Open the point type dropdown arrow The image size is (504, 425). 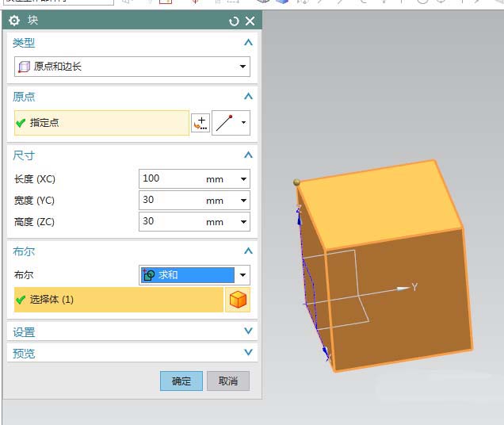point(243,123)
